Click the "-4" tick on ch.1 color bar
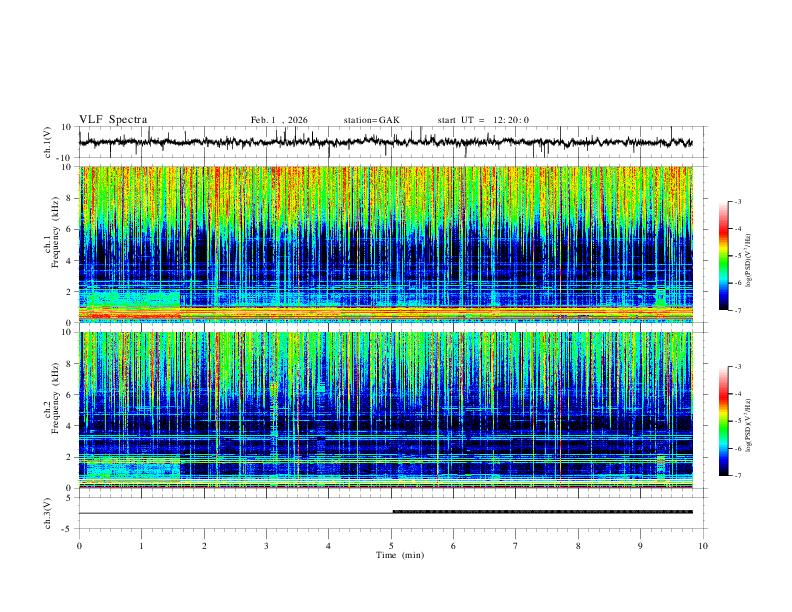 point(737,229)
